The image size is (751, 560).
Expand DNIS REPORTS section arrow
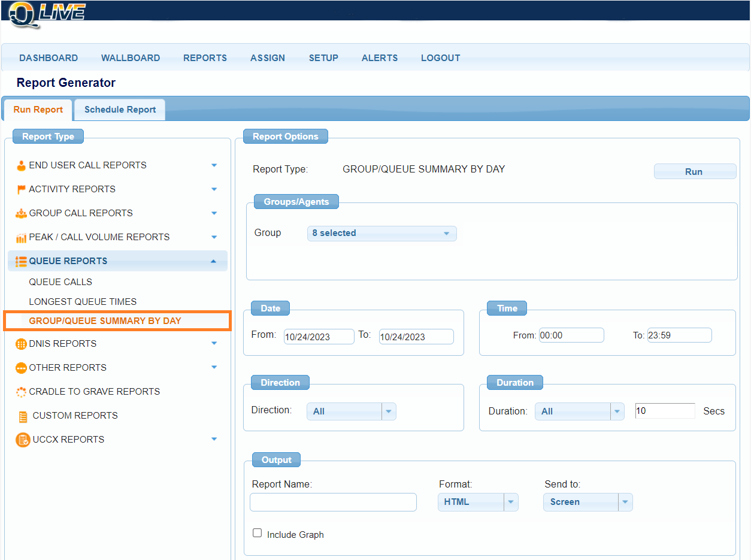[214, 344]
